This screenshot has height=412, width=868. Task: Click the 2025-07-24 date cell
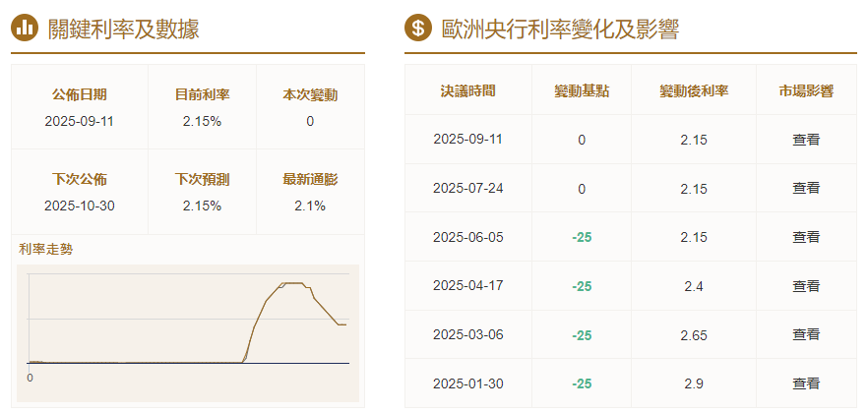[467, 188]
